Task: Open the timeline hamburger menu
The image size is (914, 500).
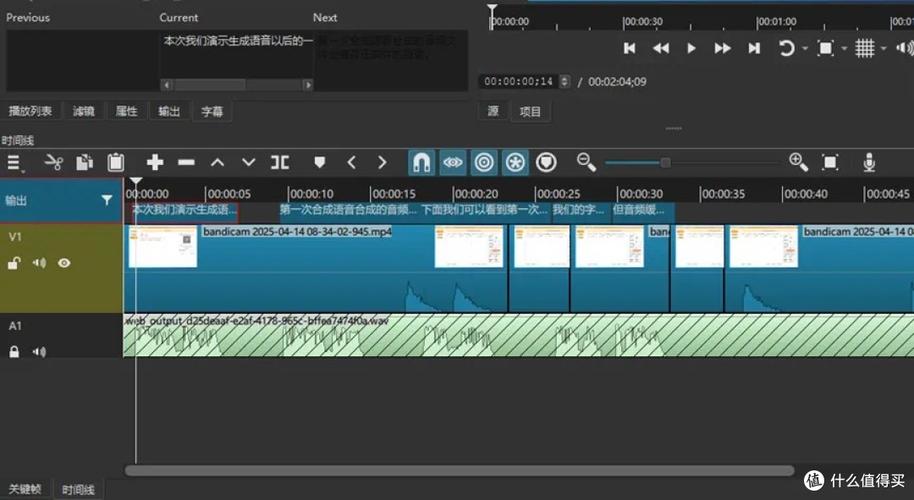Action: [14, 163]
